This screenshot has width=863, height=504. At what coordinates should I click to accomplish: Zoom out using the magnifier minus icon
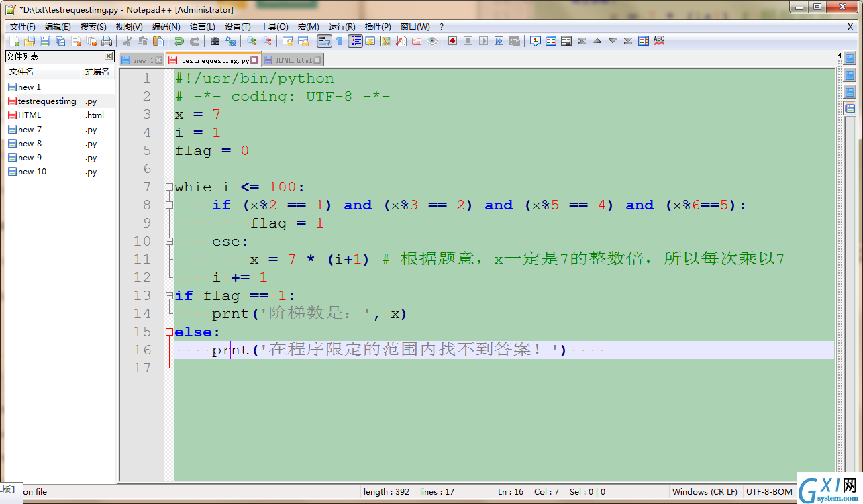pos(267,41)
